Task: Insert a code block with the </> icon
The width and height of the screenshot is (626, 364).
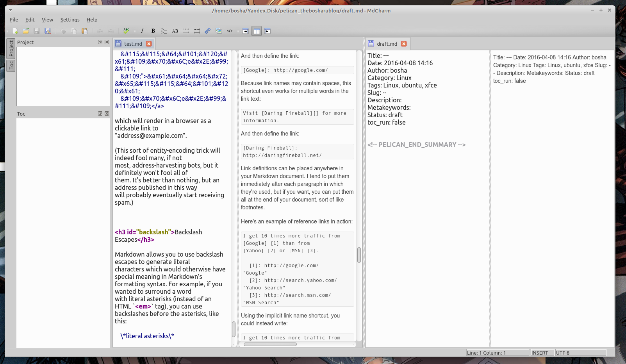Action: (230, 31)
